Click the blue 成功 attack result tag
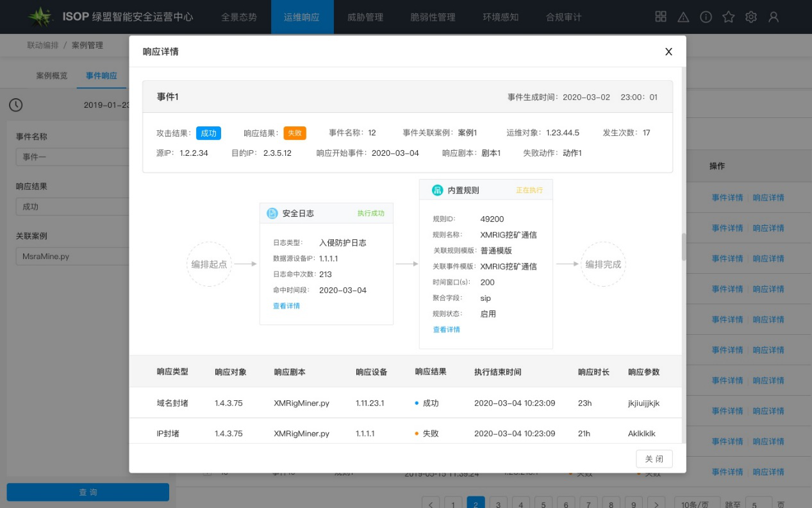The width and height of the screenshot is (812, 508). (209, 133)
